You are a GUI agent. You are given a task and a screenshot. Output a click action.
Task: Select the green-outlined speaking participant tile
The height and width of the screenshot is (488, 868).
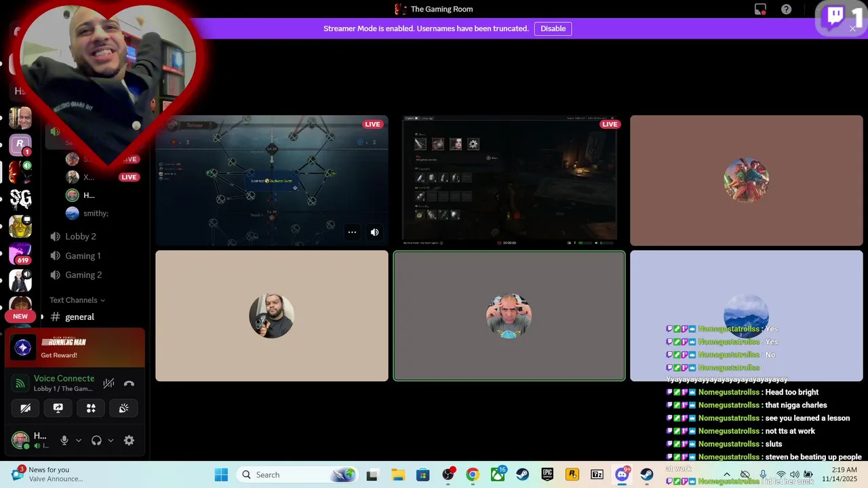509,316
